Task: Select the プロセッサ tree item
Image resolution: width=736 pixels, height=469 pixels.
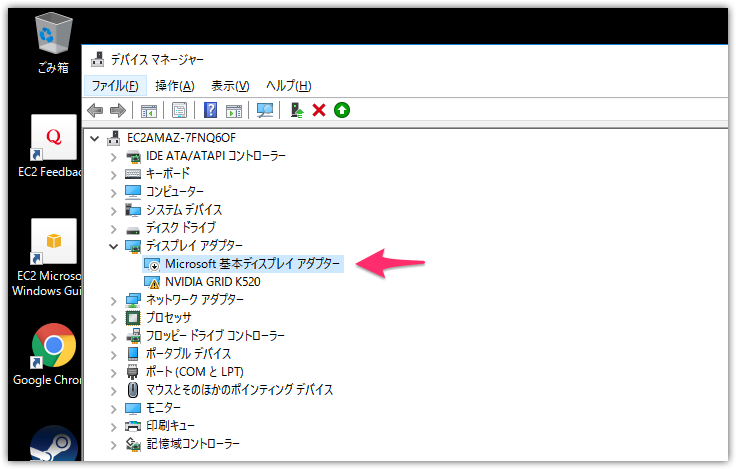Action: click(169, 318)
